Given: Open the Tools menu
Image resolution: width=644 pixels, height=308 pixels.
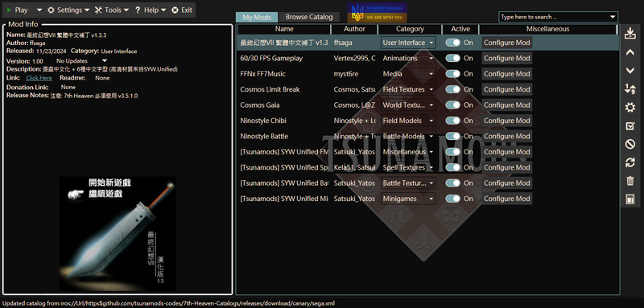Looking at the screenshot, I should 111,10.
